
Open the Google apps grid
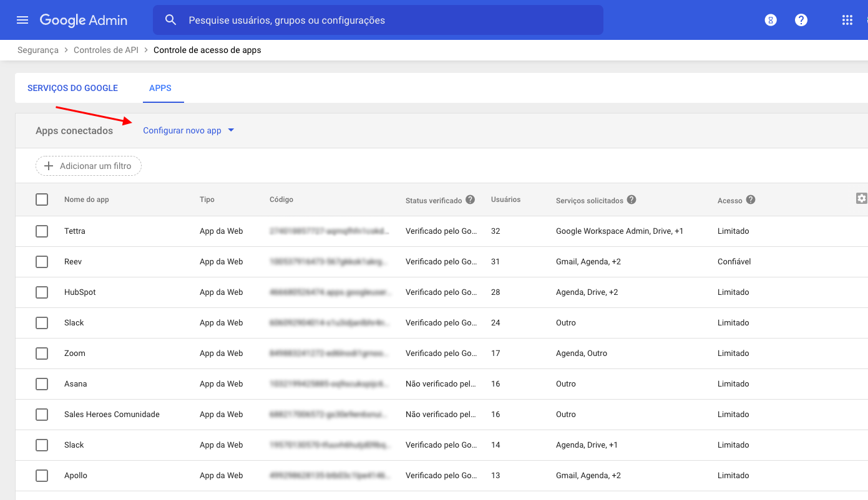pos(847,20)
